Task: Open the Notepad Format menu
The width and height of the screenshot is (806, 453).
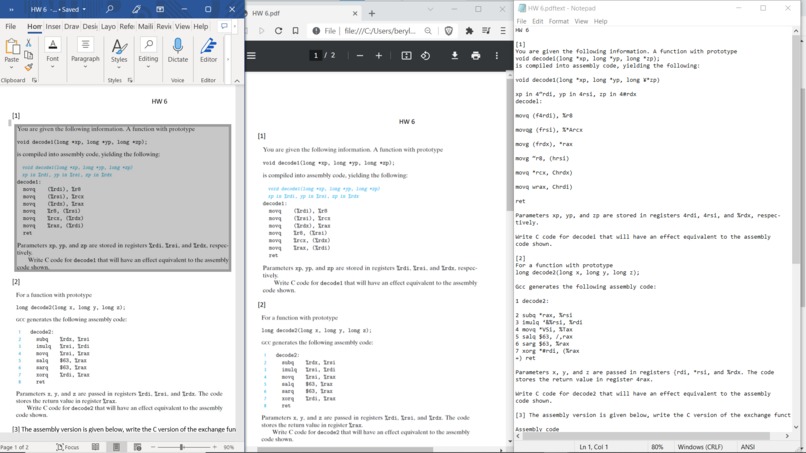Action: pos(558,21)
